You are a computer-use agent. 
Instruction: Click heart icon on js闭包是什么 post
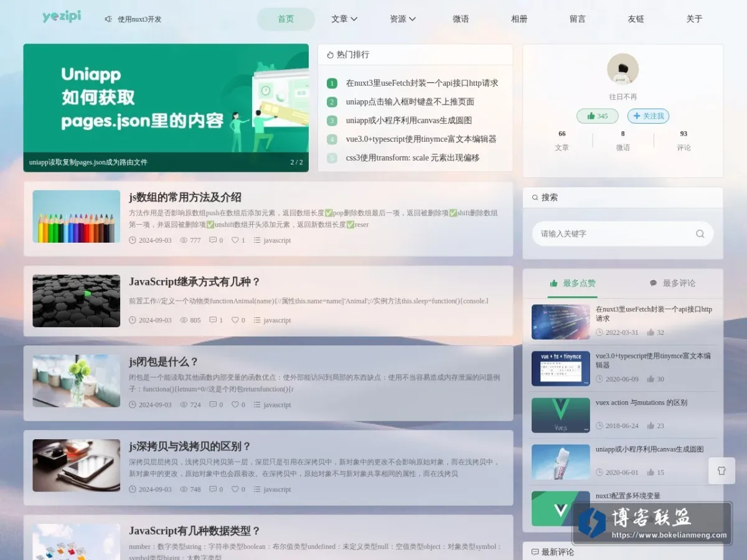(x=235, y=405)
